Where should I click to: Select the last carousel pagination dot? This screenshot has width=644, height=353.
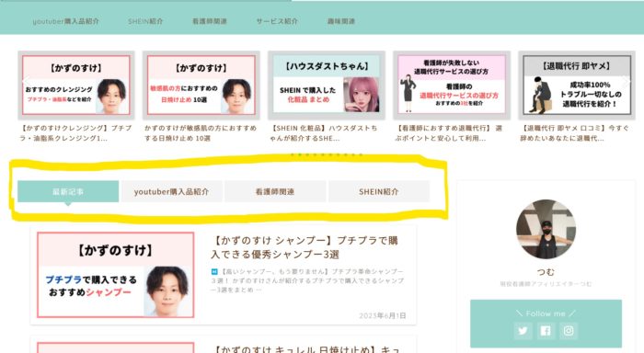[361, 154]
